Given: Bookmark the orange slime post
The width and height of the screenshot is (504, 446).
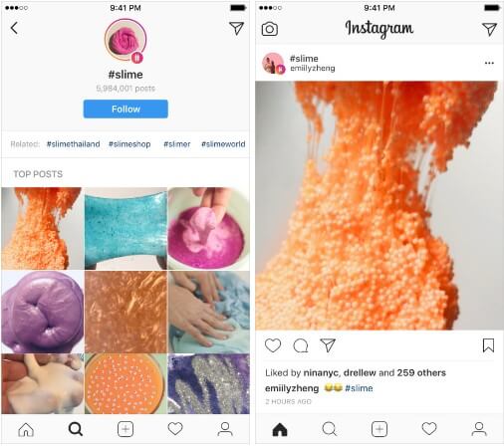Looking at the screenshot, I should (x=488, y=345).
